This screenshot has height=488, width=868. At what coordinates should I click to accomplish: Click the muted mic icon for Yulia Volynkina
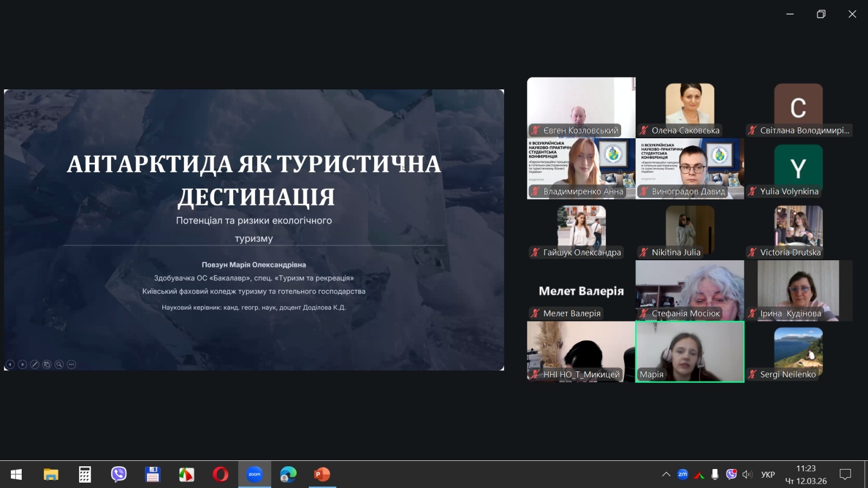point(752,191)
